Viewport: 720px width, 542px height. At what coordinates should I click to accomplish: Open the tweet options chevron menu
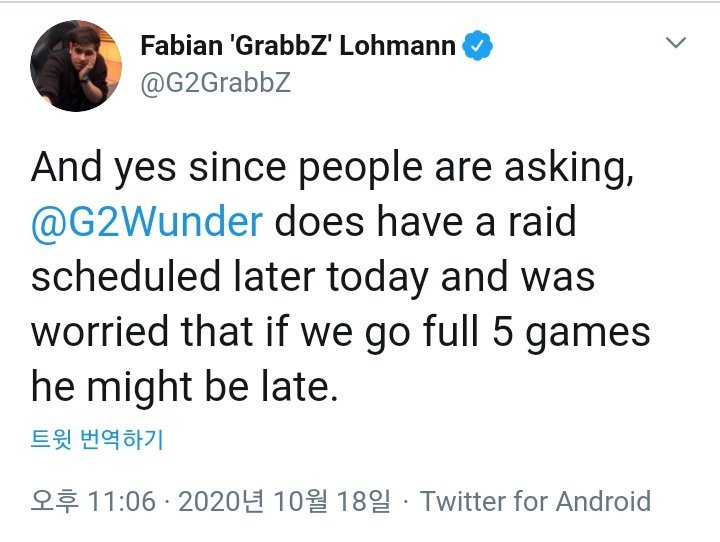676,44
